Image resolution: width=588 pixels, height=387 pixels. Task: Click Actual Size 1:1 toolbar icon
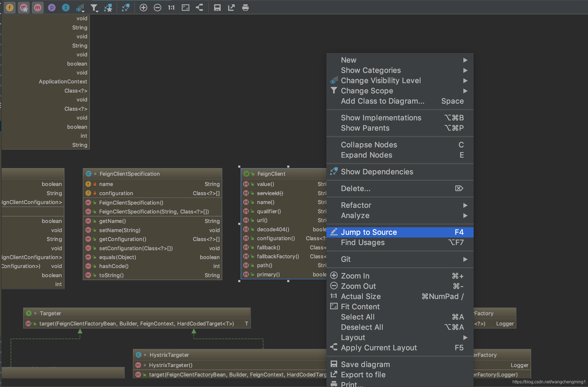(x=171, y=8)
